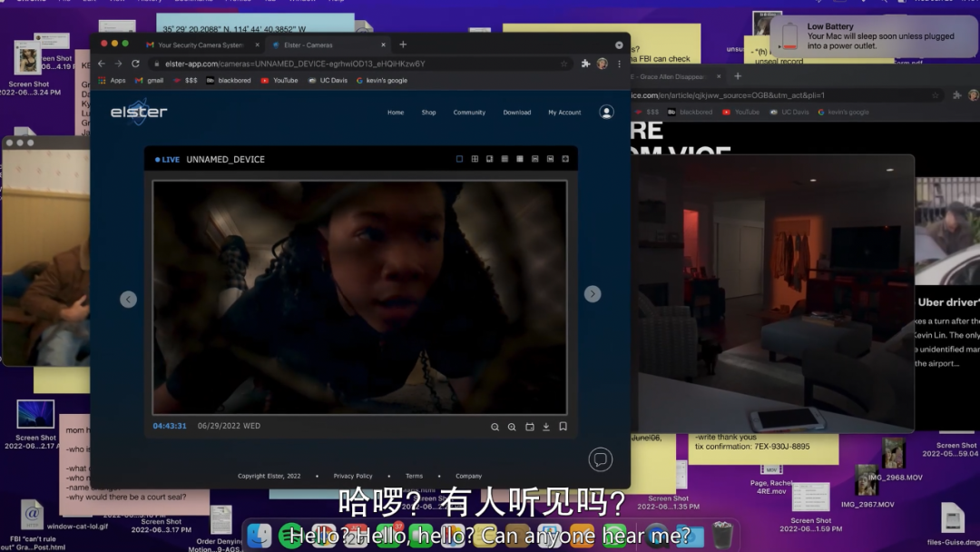Click the live camera video feed

(x=359, y=297)
